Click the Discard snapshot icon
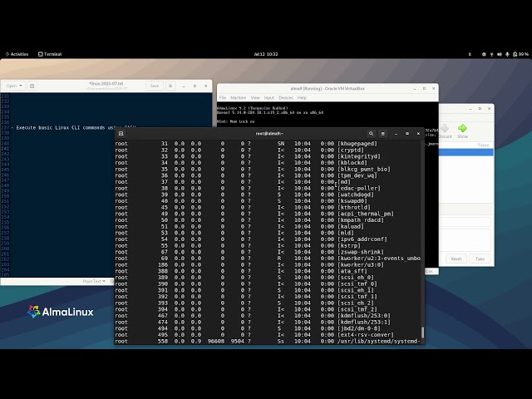 [445, 128]
